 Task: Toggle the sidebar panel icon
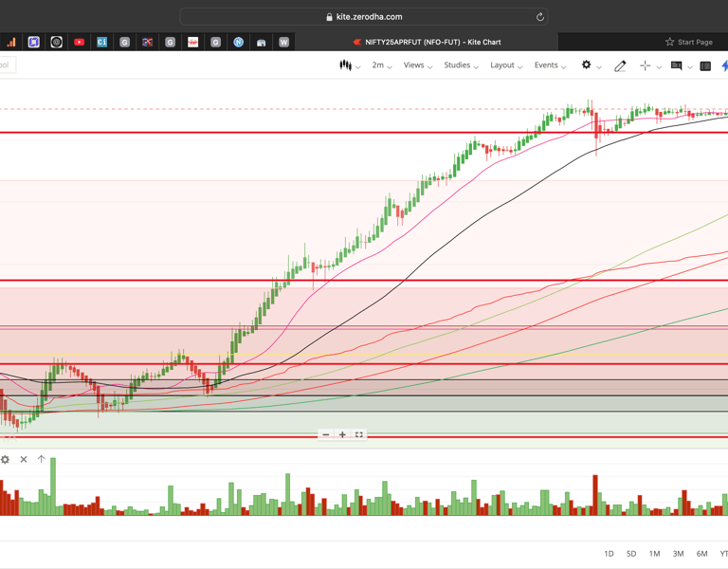pos(705,66)
